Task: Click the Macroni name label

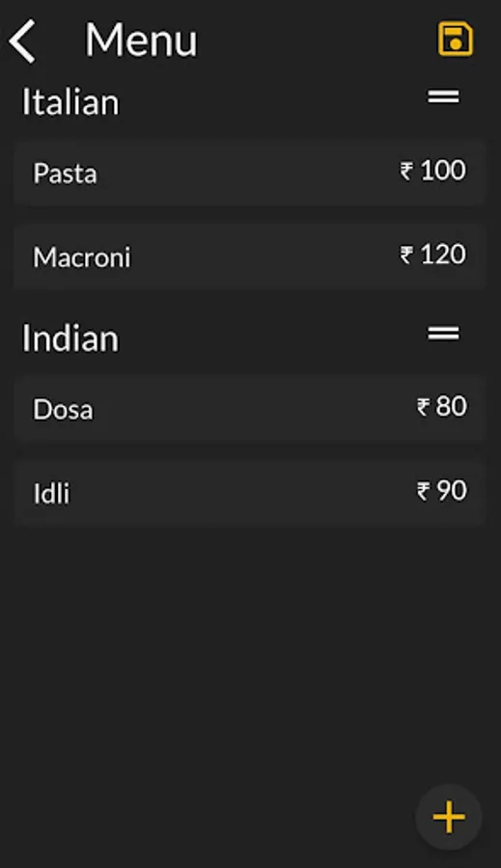Action: [x=82, y=258]
